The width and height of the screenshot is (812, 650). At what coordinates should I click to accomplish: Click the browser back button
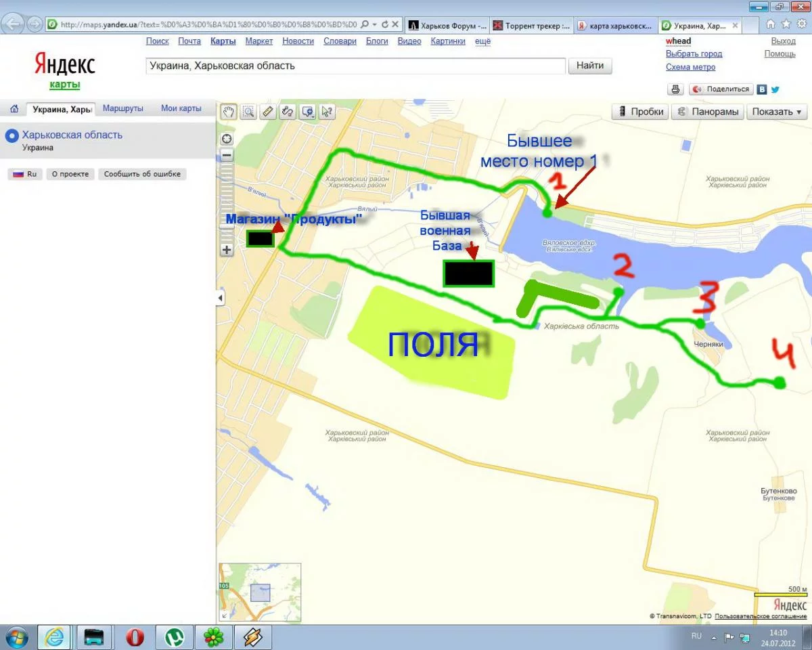13,24
